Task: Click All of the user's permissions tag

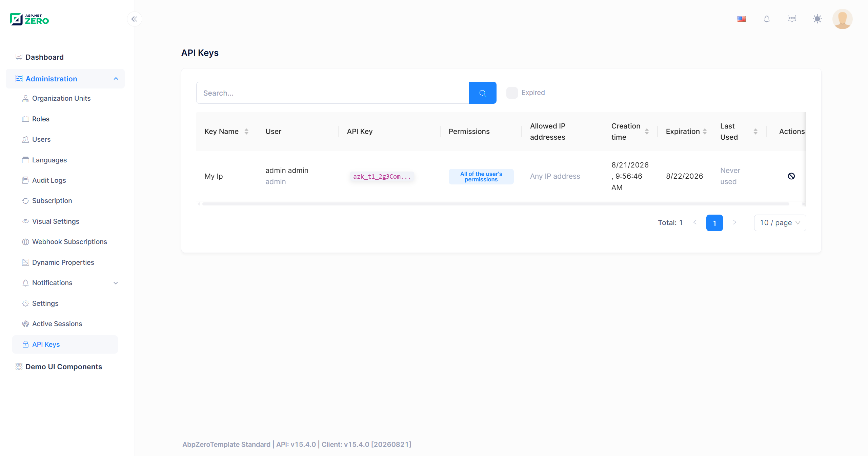Action: (481, 177)
